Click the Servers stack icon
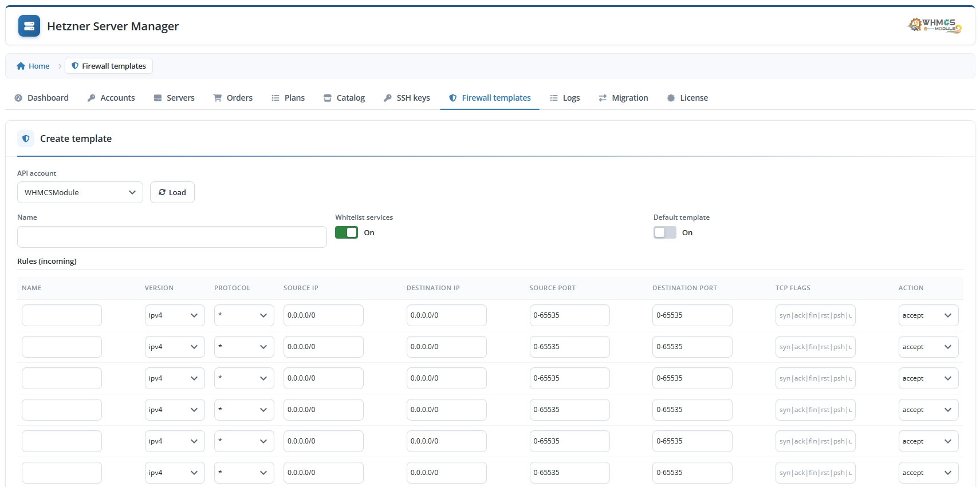Viewport: 980px width, 487px height. click(x=158, y=98)
